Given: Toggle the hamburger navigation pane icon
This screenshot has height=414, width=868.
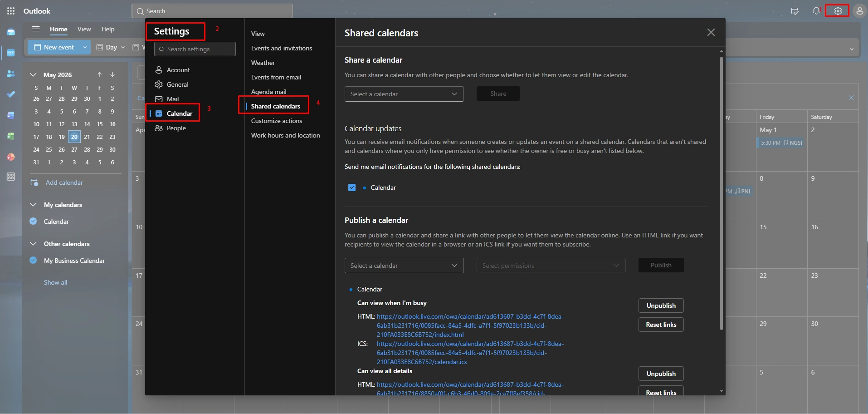Looking at the screenshot, I should 36,29.
